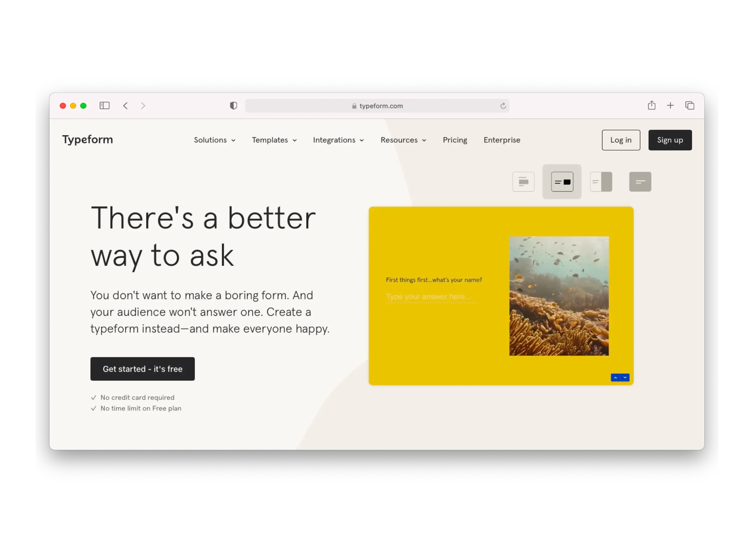Click the Typeform logo
754x560 pixels.
tap(88, 140)
